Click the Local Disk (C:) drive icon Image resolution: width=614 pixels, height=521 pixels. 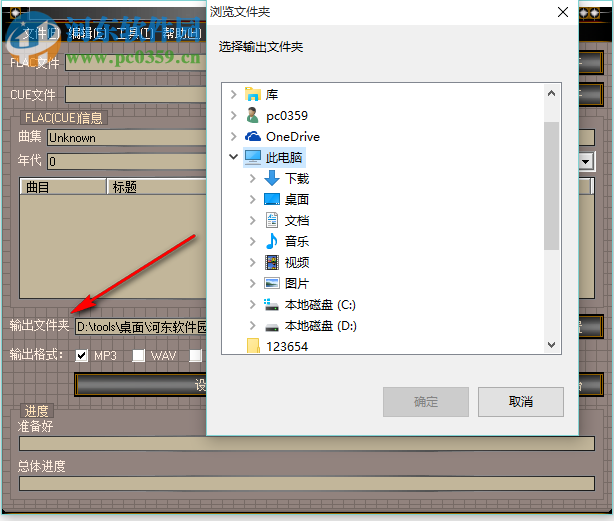271,304
